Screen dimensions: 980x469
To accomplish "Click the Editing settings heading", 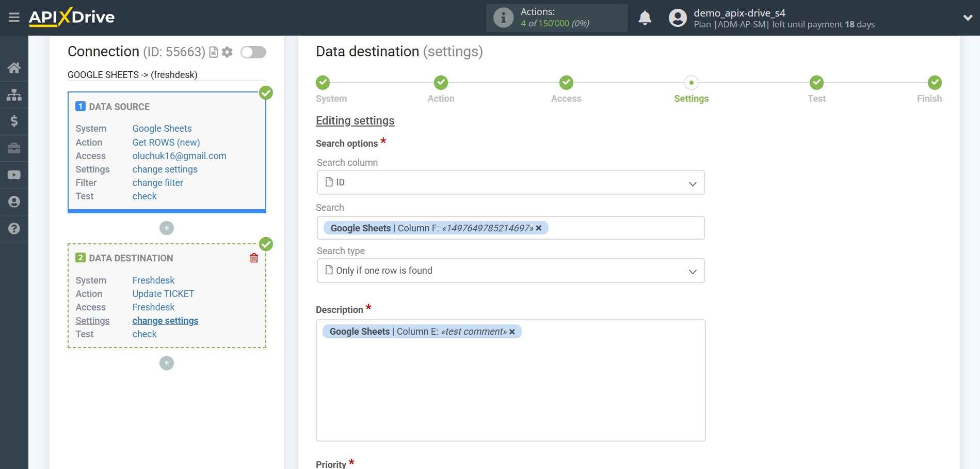I will [x=355, y=121].
